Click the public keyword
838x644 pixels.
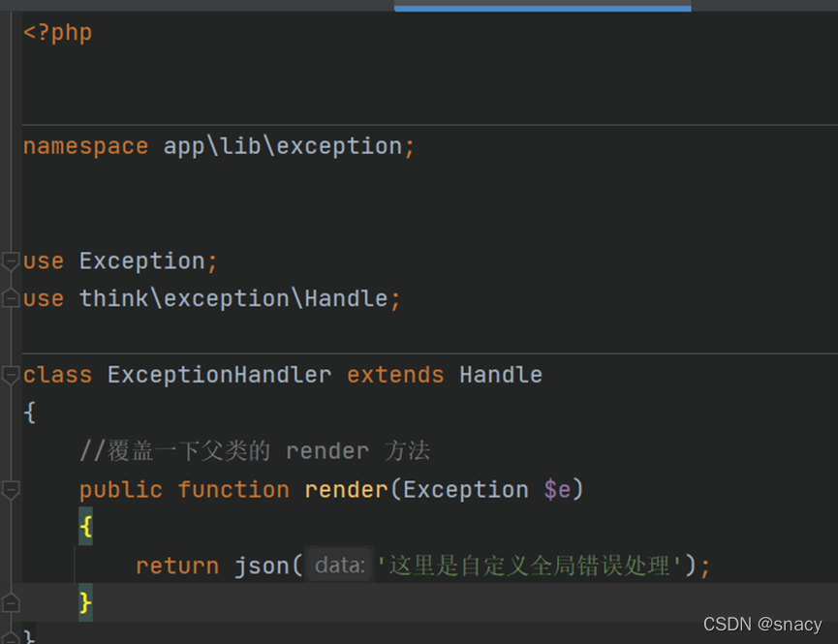121,490
